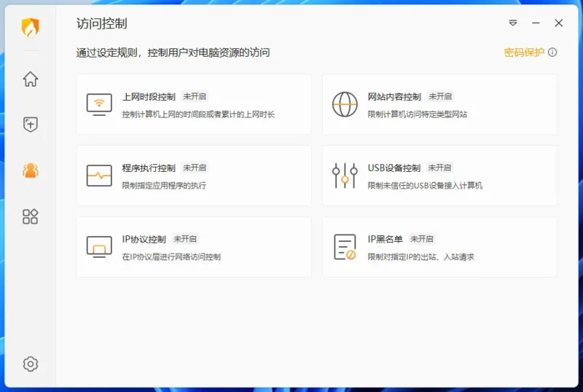583x392 pixels.
Task: Click the 密码保护 link
Action: coord(524,52)
